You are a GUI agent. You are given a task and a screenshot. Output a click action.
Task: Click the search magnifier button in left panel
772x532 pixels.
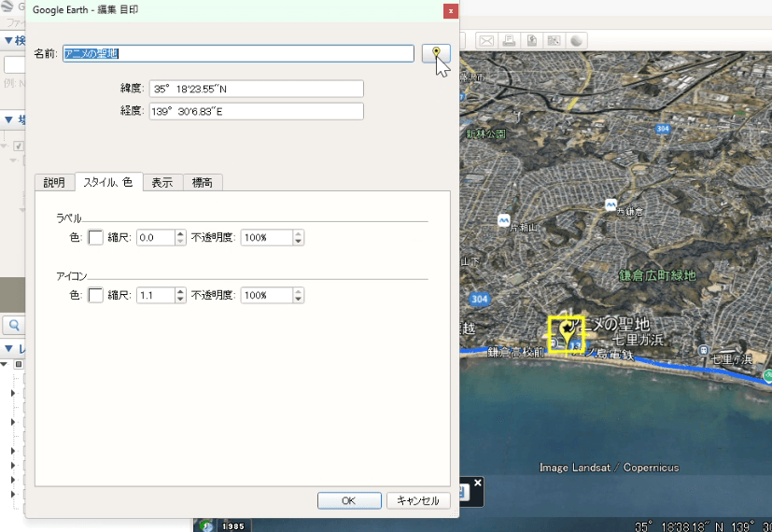coord(14,325)
